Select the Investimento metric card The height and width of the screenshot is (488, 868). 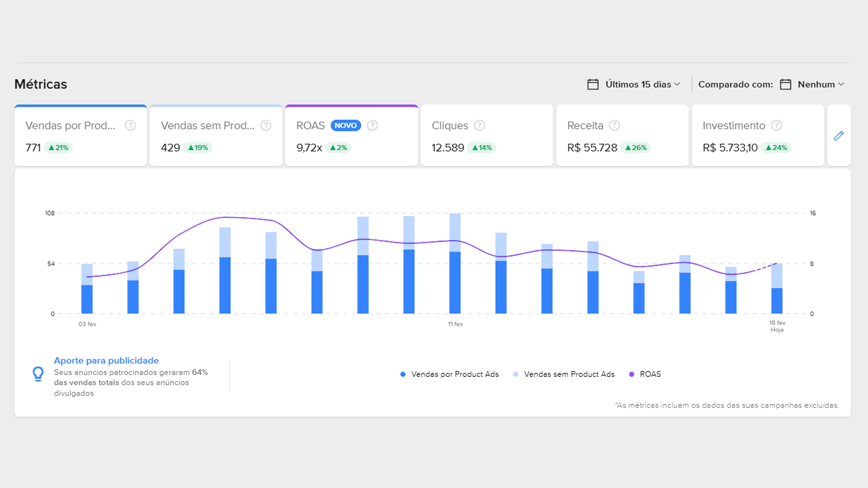(758, 136)
